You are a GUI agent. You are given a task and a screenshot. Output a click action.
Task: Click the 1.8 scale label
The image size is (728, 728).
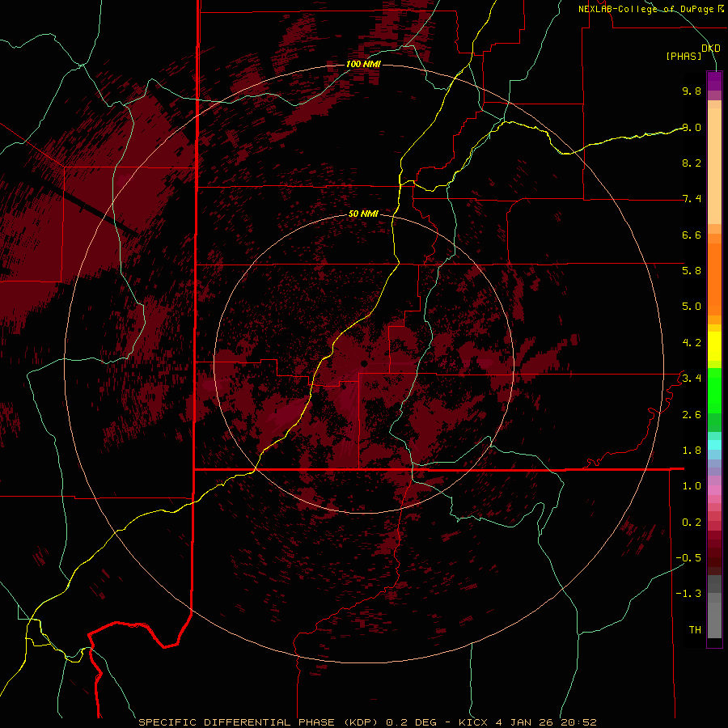692,450
